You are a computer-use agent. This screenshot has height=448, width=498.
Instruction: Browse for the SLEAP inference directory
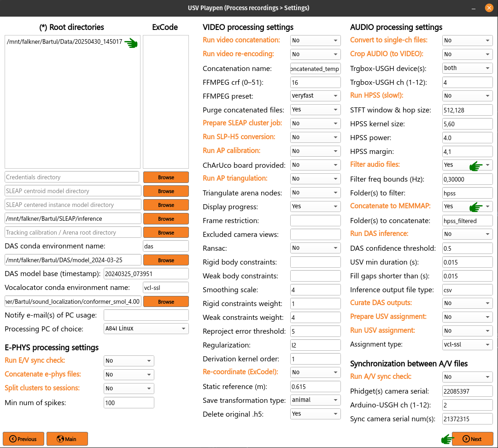coord(166,218)
